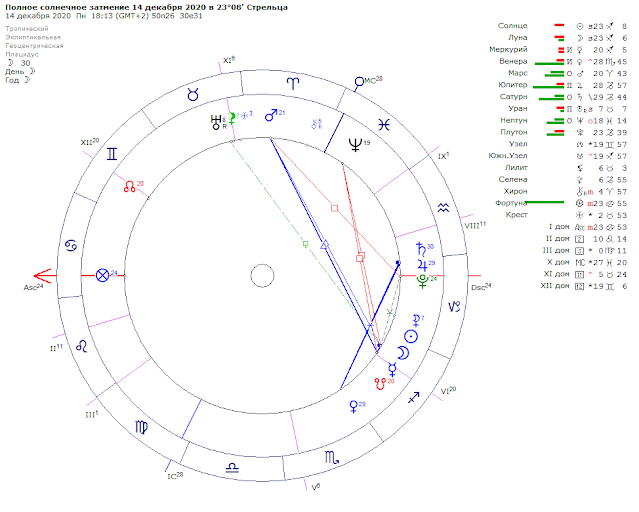Click the small center circle of the chart

262,276
